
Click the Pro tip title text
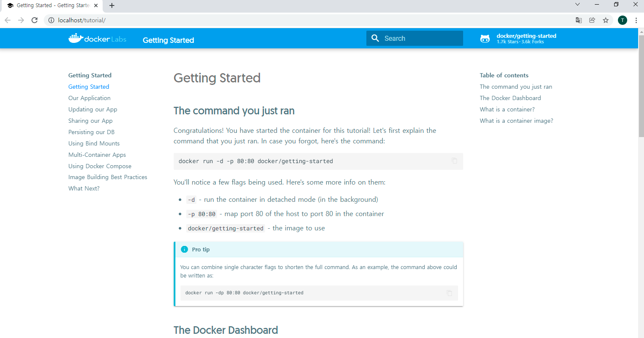coord(201,249)
